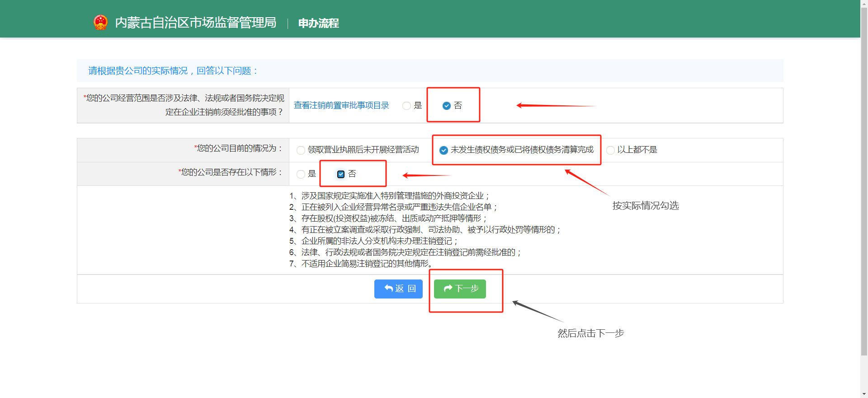This screenshot has width=868, height=398.
Task: Click the national emblem logo in header
Action: (100, 22)
